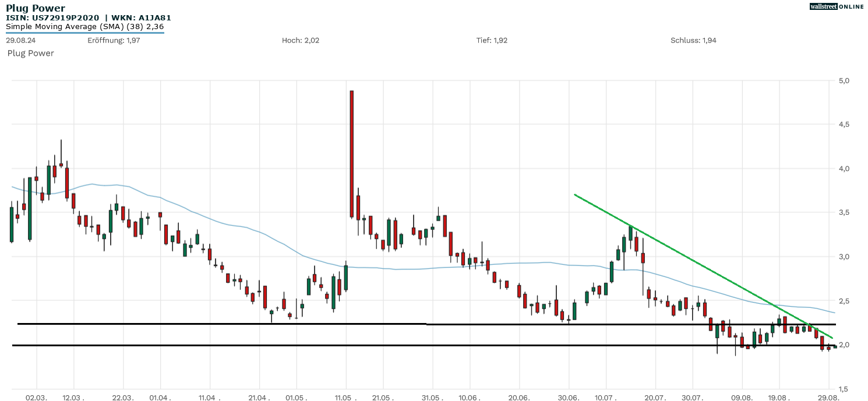This screenshot has width=868, height=401.
Task: Click the Schluss: 1,94 closing value
Action: (x=693, y=40)
